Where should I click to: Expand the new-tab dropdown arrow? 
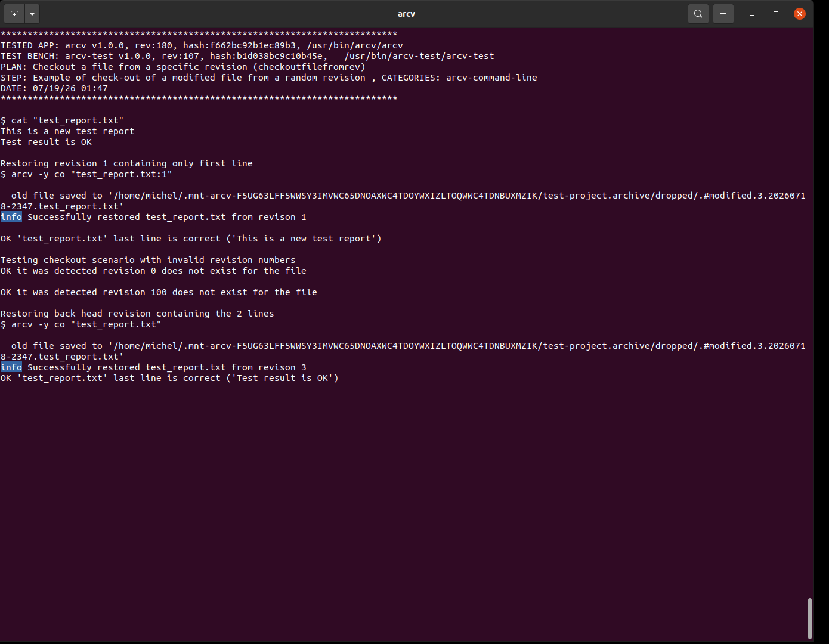coord(32,13)
